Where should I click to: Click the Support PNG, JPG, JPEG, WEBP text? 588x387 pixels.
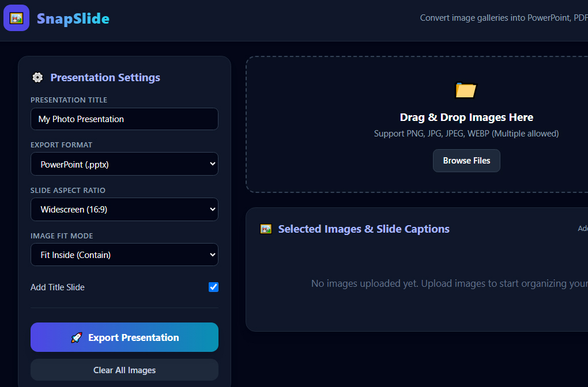[x=466, y=134]
